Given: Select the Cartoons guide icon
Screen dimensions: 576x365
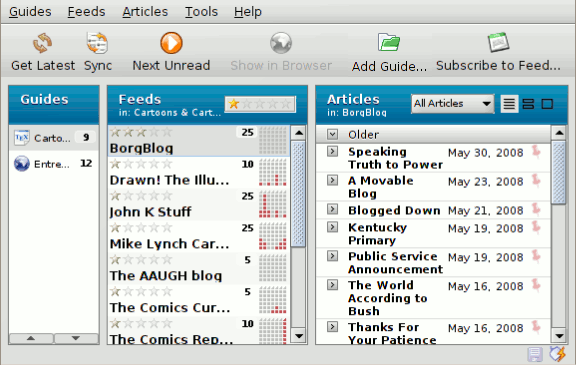Looking at the screenshot, I should pyautogui.click(x=22, y=138).
